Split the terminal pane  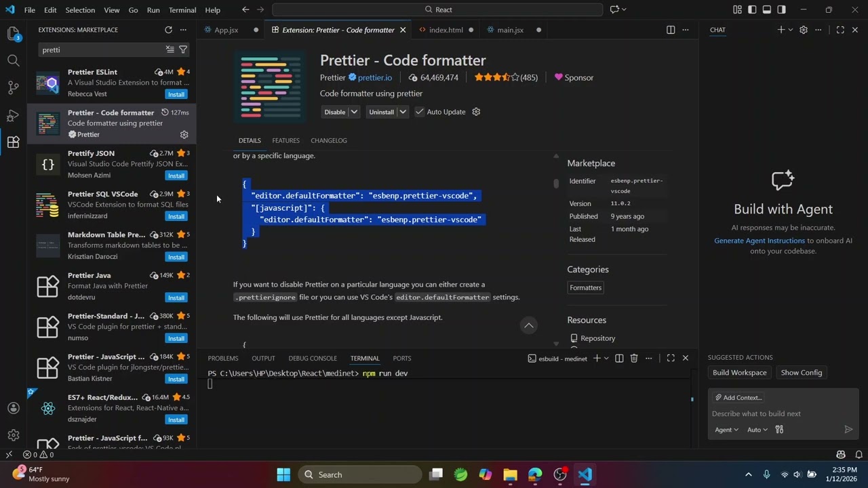point(619,359)
